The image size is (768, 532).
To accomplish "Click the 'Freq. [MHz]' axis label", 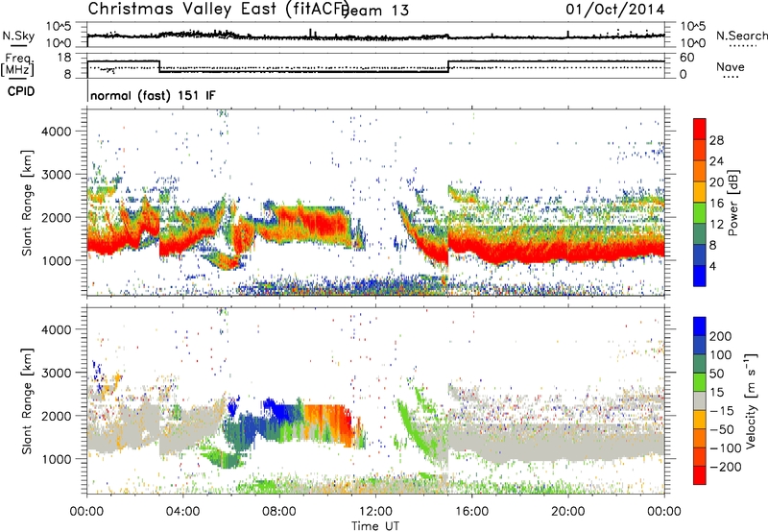I will point(17,64).
